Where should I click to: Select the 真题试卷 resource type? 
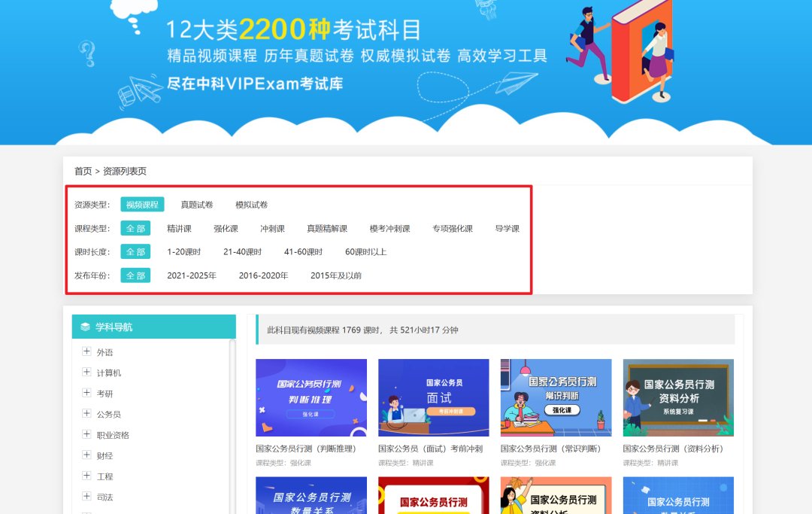(197, 205)
